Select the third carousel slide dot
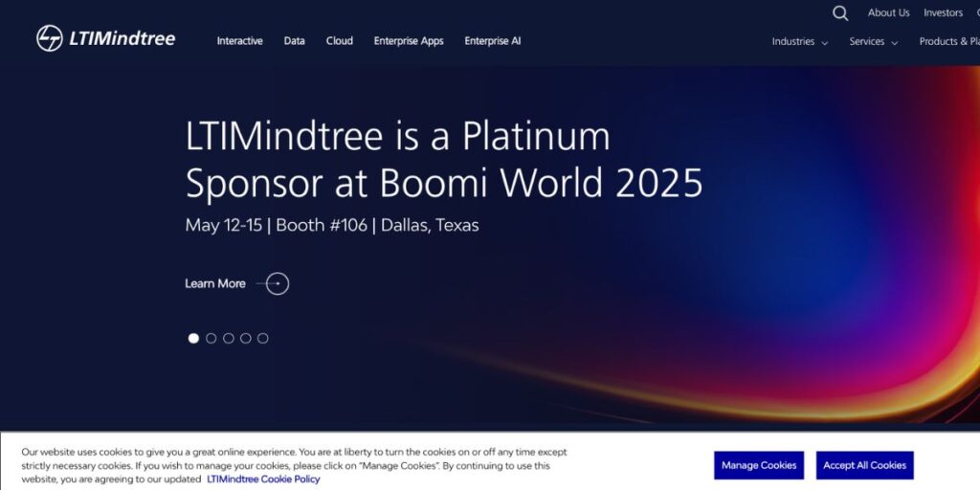This screenshot has width=980, height=490. point(229,338)
